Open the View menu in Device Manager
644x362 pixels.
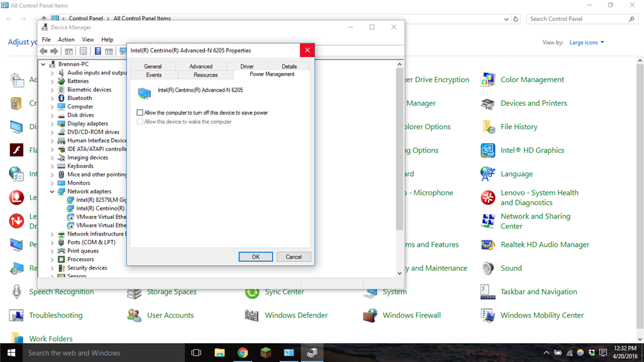click(x=88, y=40)
